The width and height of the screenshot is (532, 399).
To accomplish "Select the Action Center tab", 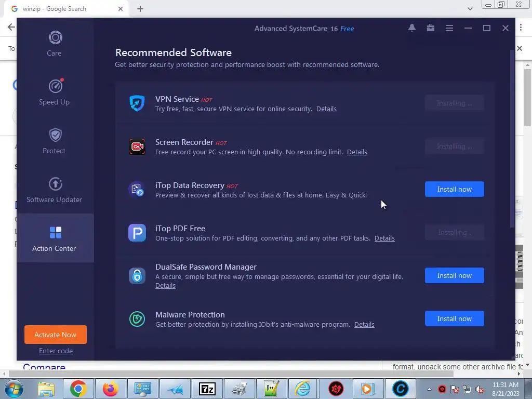I will click(x=55, y=238).
